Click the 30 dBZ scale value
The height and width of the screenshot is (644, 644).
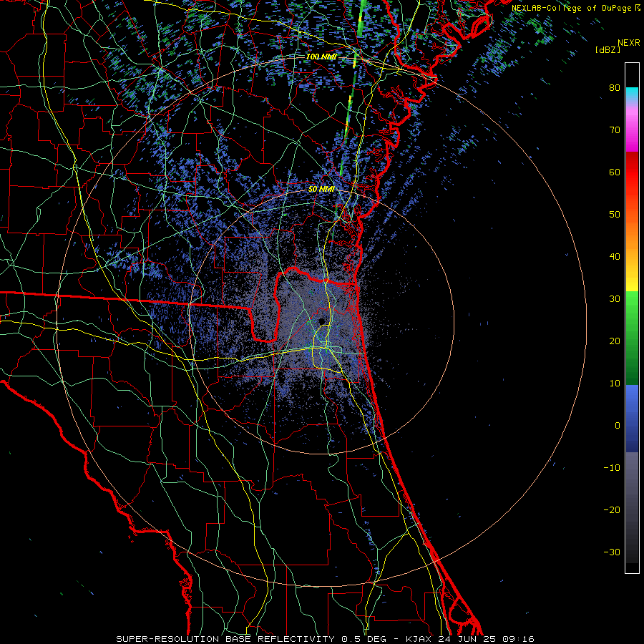tap(615, 299)
